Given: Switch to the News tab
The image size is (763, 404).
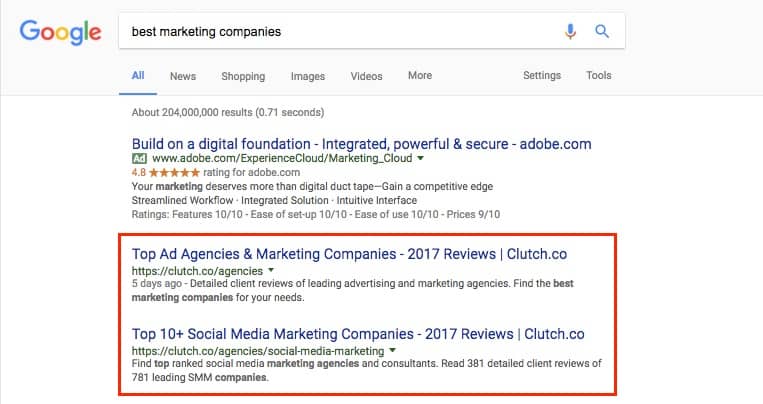Looking at the screenshot, I should pyautogui.click(x=183, y=76).
